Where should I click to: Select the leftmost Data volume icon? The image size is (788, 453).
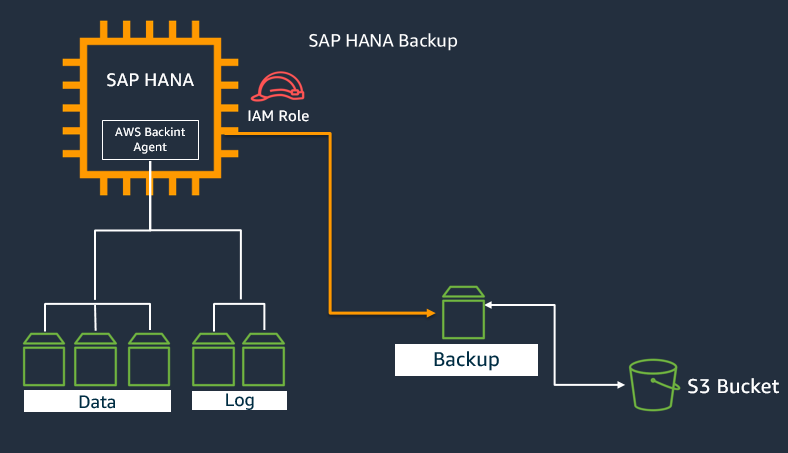tap(44, 359)
